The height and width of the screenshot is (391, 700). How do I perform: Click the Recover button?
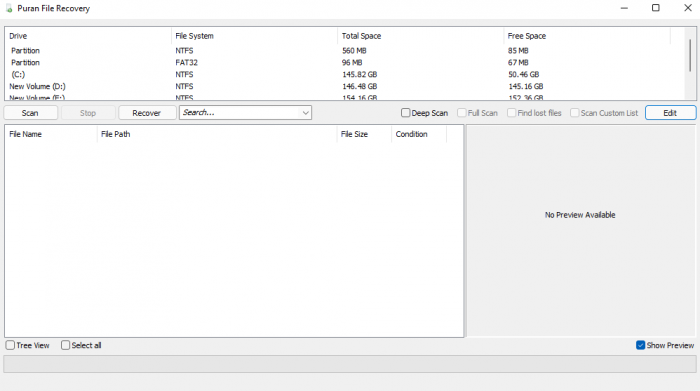tap(146, 113)
